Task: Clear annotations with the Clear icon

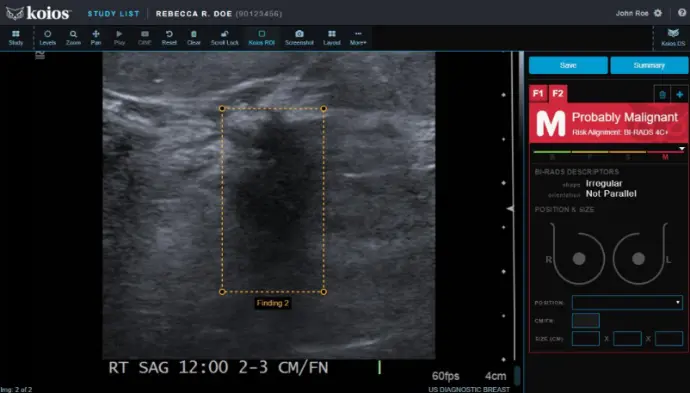Action: point(194,37)
